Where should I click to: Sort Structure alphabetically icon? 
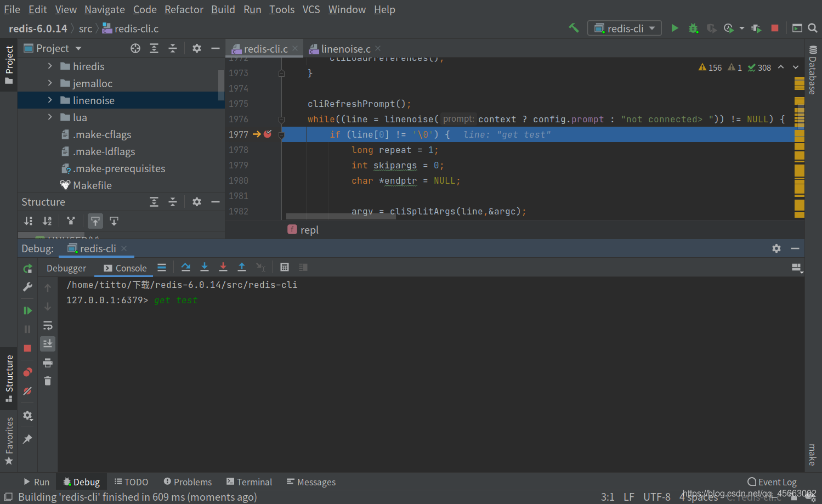[48, 221]
